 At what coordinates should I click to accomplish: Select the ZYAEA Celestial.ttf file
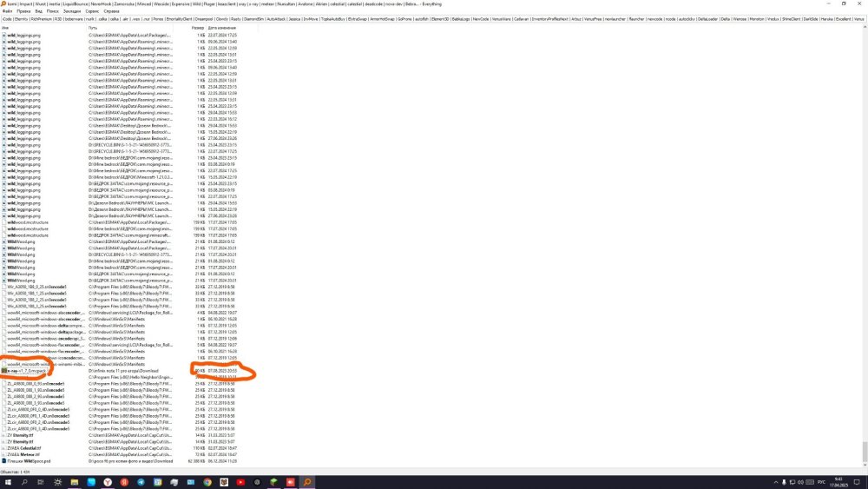pos(24,448)
